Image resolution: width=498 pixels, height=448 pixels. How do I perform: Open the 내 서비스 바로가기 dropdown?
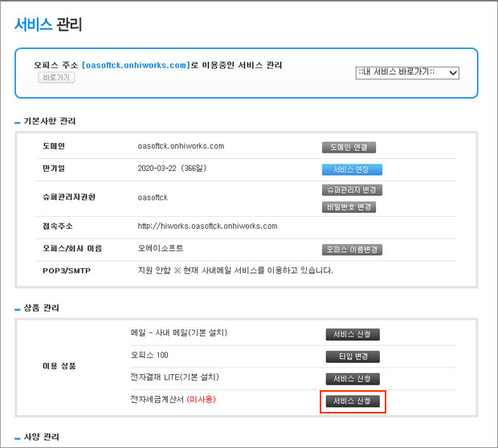[407, 72]
